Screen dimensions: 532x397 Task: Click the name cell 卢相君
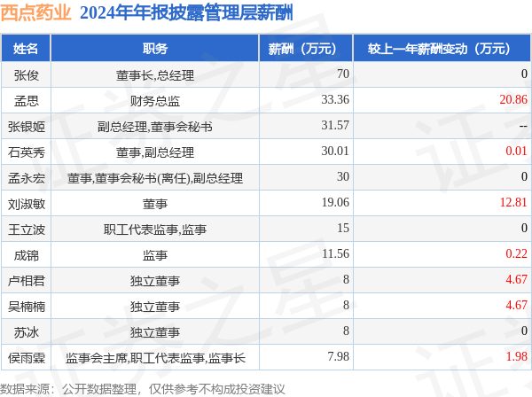tap(26, 281)
